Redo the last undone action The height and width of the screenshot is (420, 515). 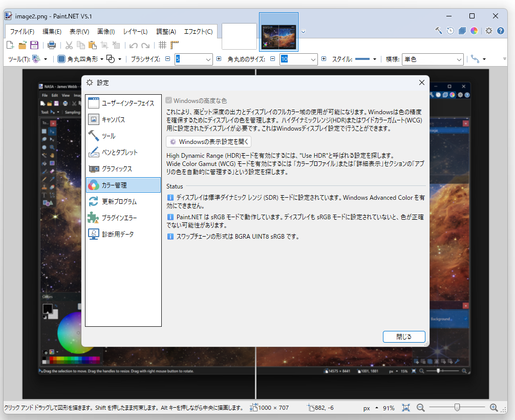145,46
